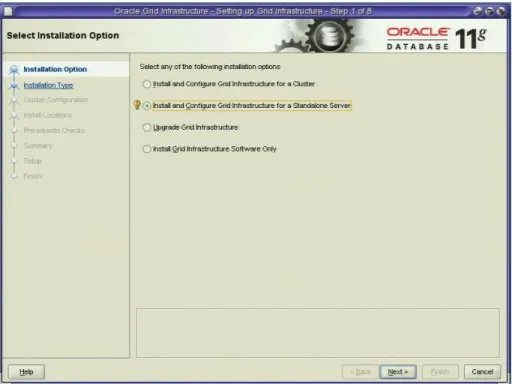Click the Summary step in sidebar

tap(38, 146)
